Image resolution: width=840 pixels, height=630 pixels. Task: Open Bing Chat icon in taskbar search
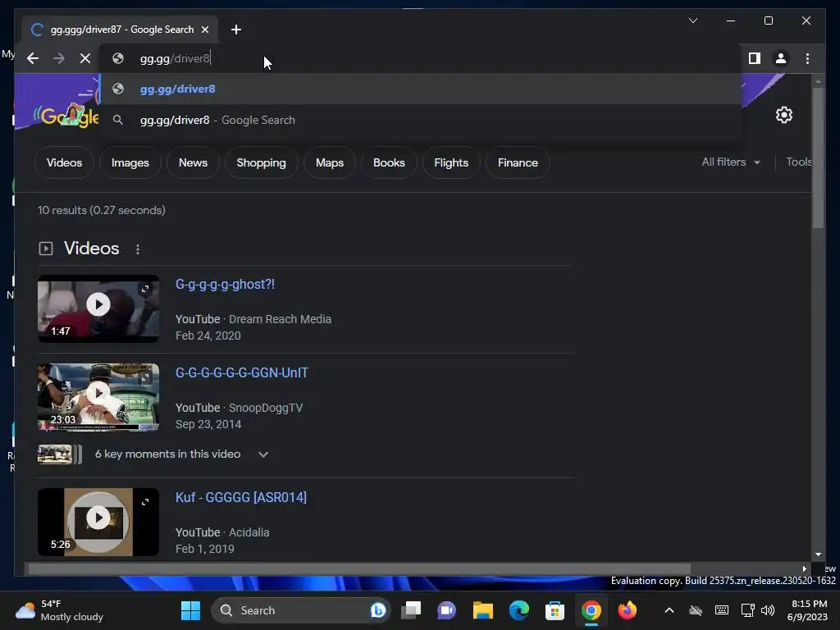click(377, 610)
